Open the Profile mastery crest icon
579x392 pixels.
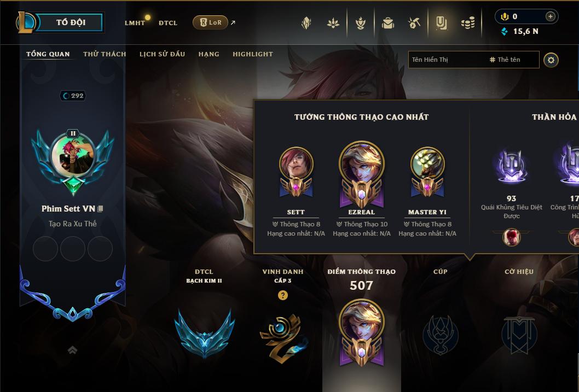point(361,23)
